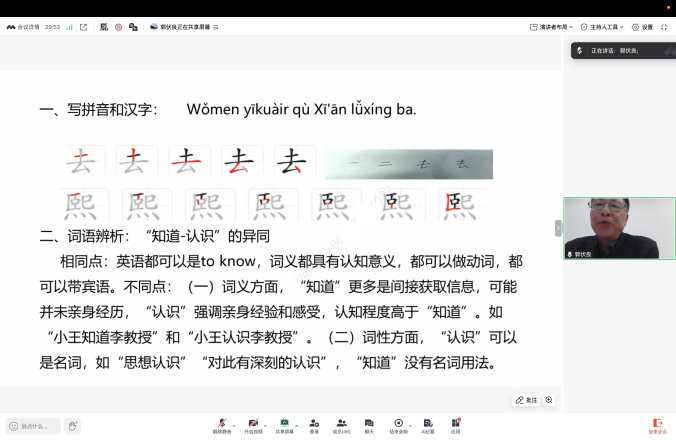Open 设置 settings in the top bar
676x440 pixels.
point(643,27)
